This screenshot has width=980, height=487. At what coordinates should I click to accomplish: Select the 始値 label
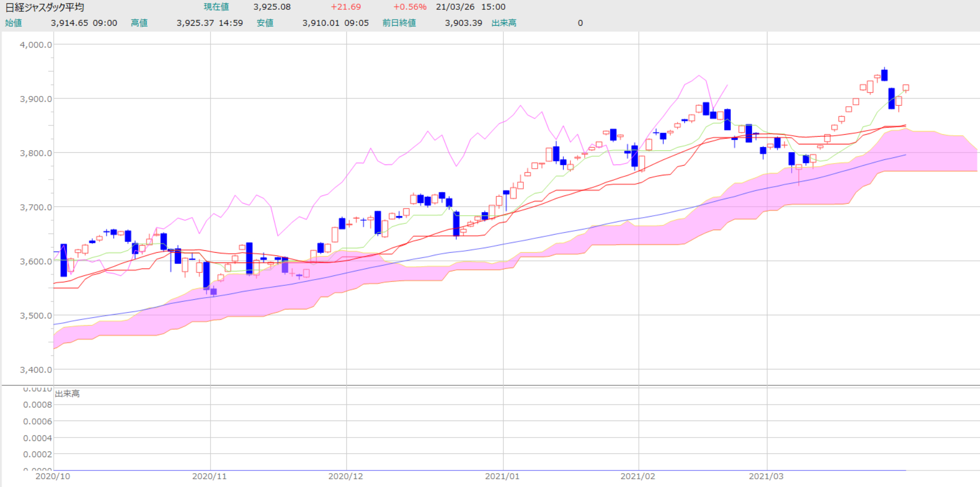(x=13, y=23)
